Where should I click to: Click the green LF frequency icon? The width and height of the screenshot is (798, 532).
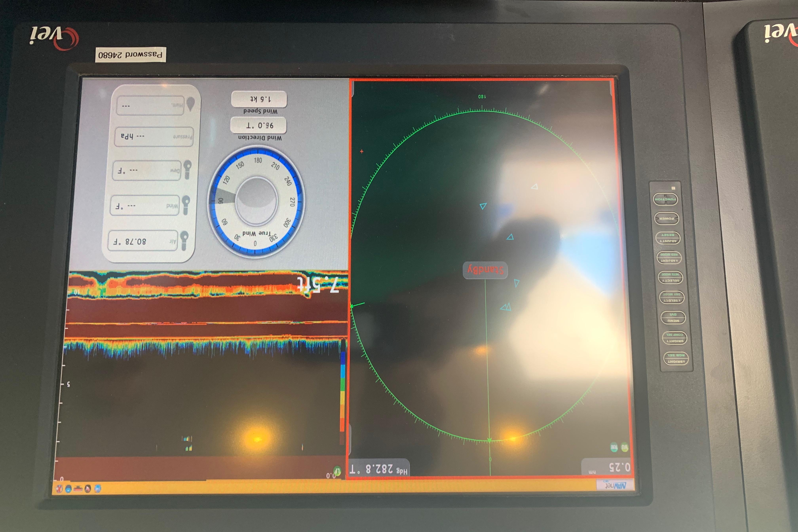(x=337, y=471)
